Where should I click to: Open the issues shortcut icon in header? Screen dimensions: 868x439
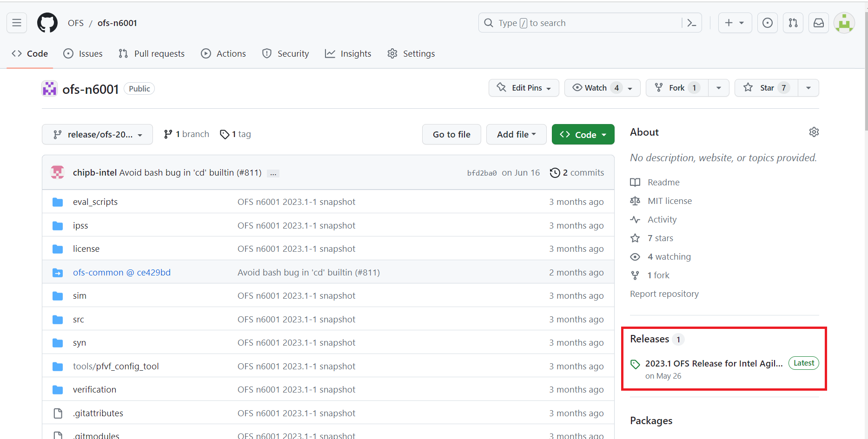click(x=768, y=23)
